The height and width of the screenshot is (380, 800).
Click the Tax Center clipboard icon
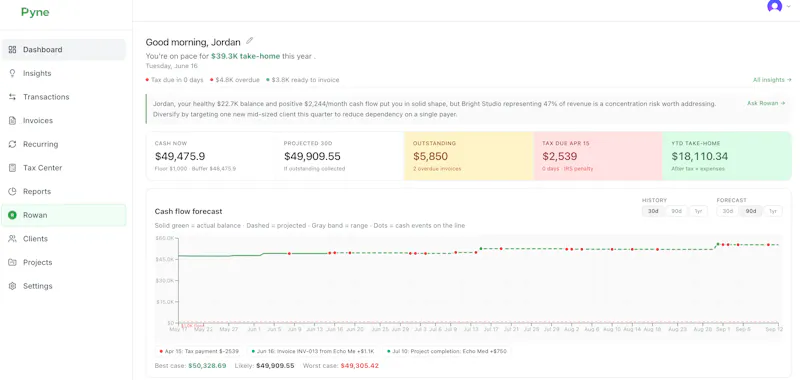[x=12, y=168]
